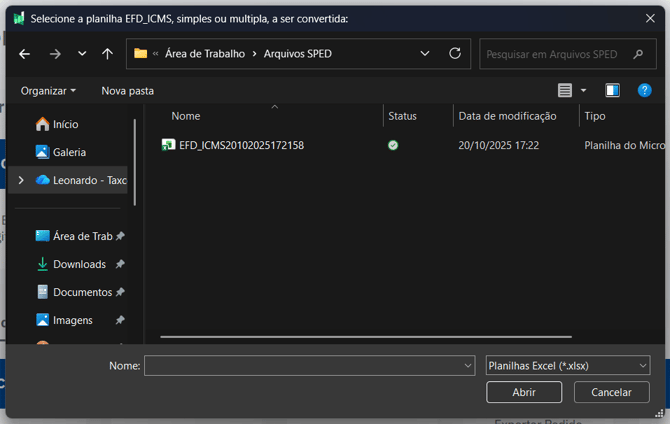Click the horizontal scrollbar in file list
Screen dimensions: 670x424
point(366,337)
